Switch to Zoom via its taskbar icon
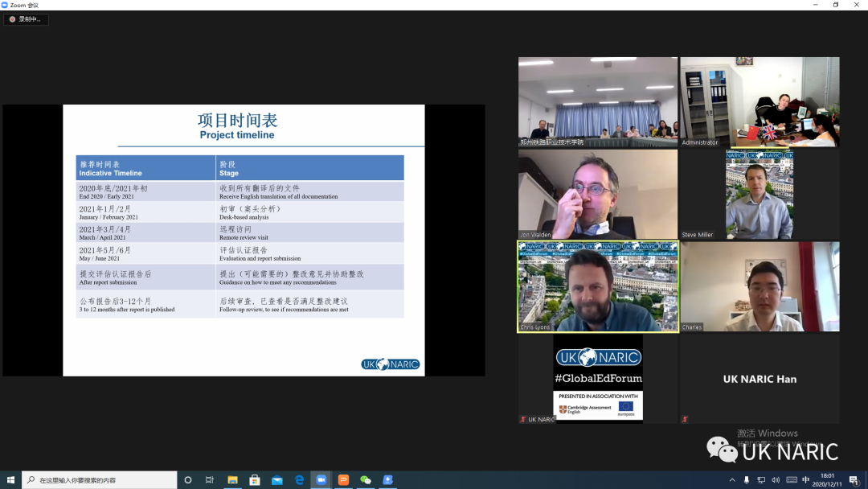This screenshot has width=868, height=489. (321, 479)
